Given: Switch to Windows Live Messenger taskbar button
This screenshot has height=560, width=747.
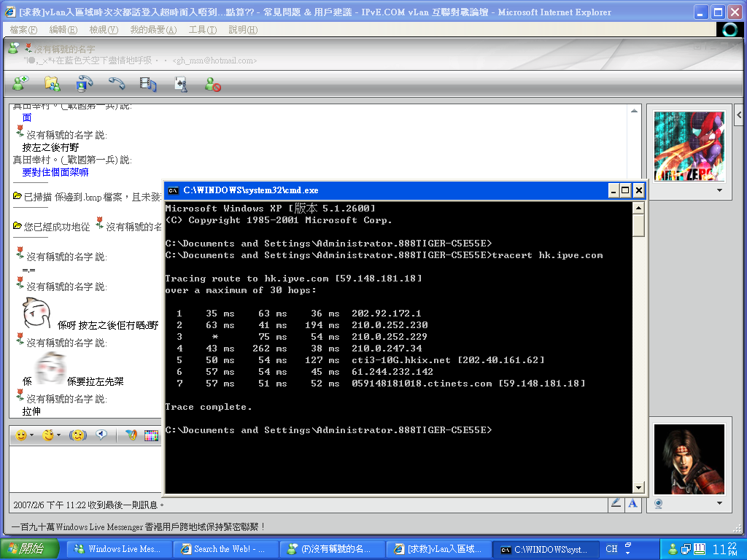Looking at the screenshot, I should 117,549.
